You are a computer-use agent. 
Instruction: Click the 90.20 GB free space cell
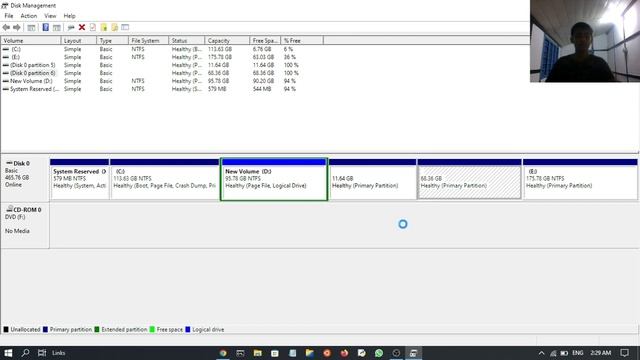coord(263,81)
